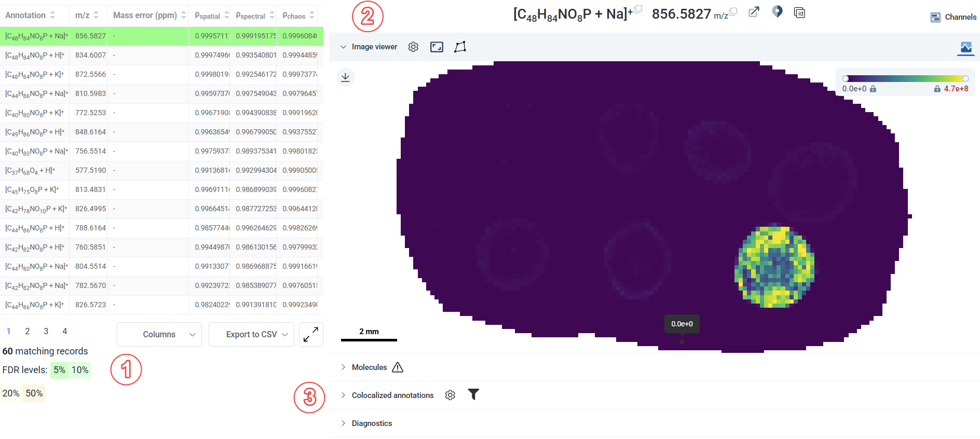Expand the annotations table to full screen

[311, 335]
